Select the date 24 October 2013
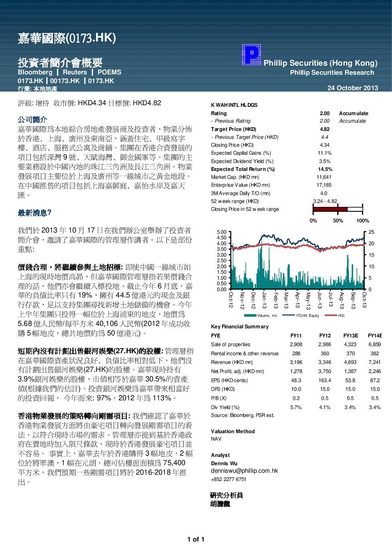This screenshot has height=555, width=392. pyautogui.click(x=353, y=88)
